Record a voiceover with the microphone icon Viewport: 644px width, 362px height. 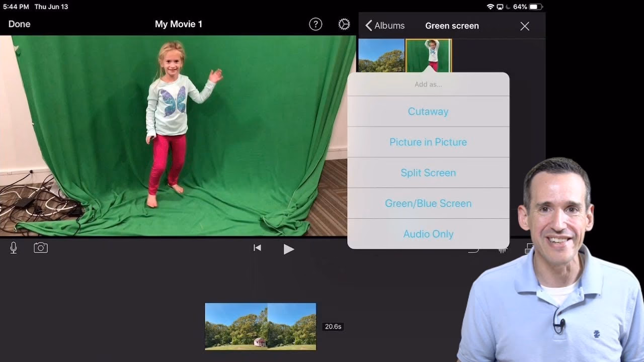pyautogui.click(x=13, y=247)
